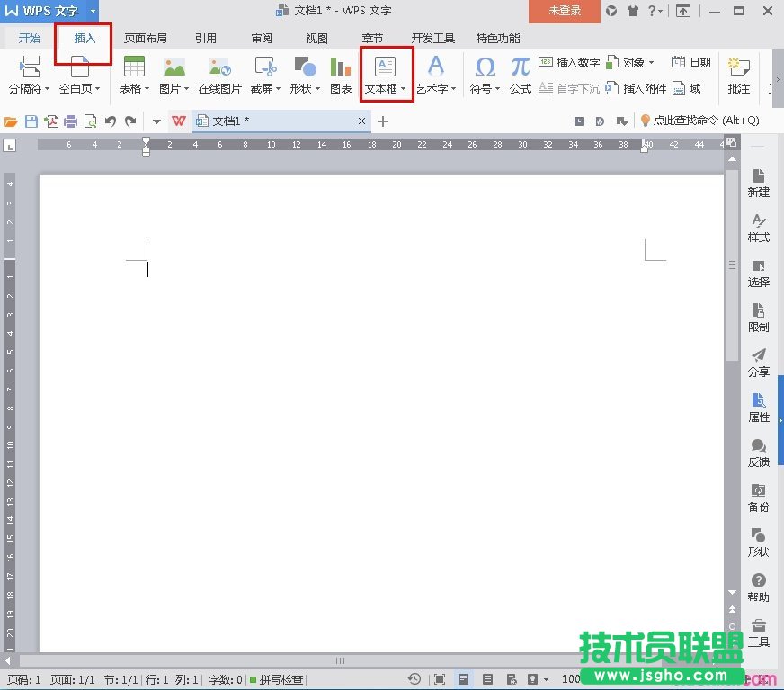784x690 pixels.
Task: Expand the WordArt (艺术字) dropdown arrow
Action: (x=453, y=89)
